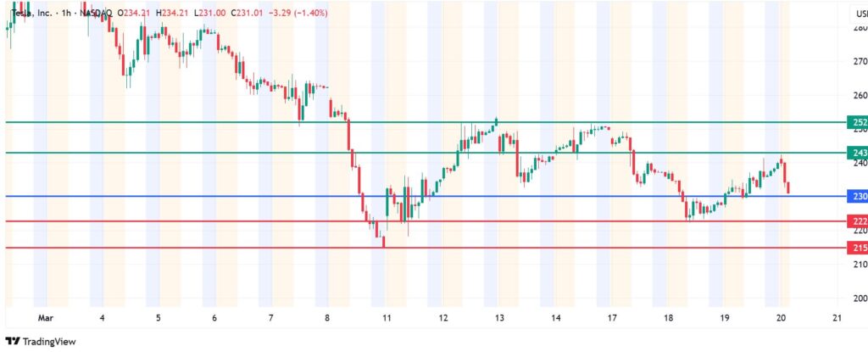The height and width of the screenshot is (352, 868).
Task: Click the 270 value on the price scale
Action: click(x=858, y=61)
